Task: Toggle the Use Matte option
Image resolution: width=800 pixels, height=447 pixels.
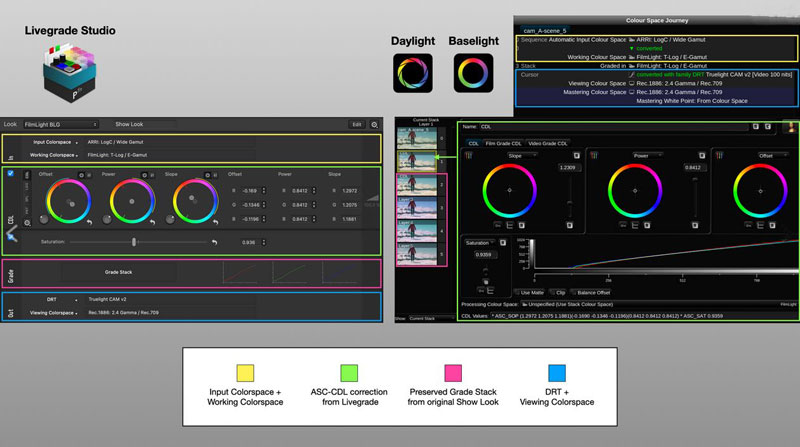Action: tap(529, 293)
